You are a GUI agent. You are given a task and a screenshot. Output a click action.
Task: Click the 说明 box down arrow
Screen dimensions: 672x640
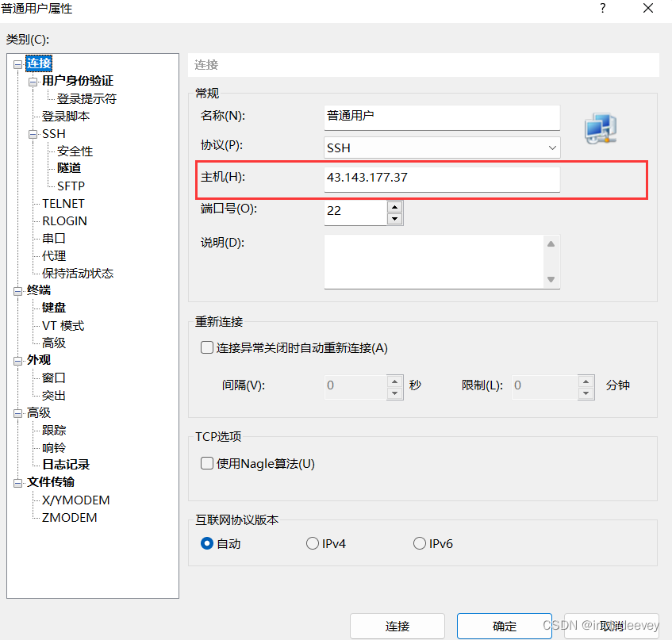click(x=551, y=279)
